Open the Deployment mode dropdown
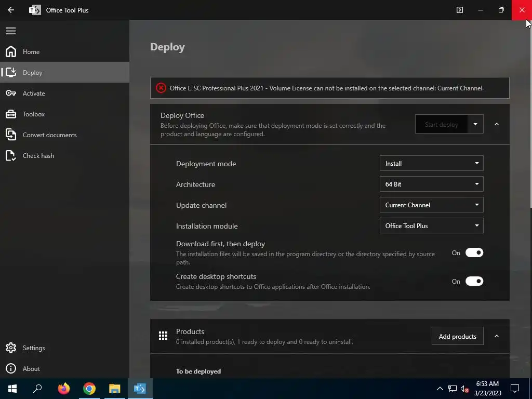The width and height of the screenshot is (532, 399). click(432, 164)
